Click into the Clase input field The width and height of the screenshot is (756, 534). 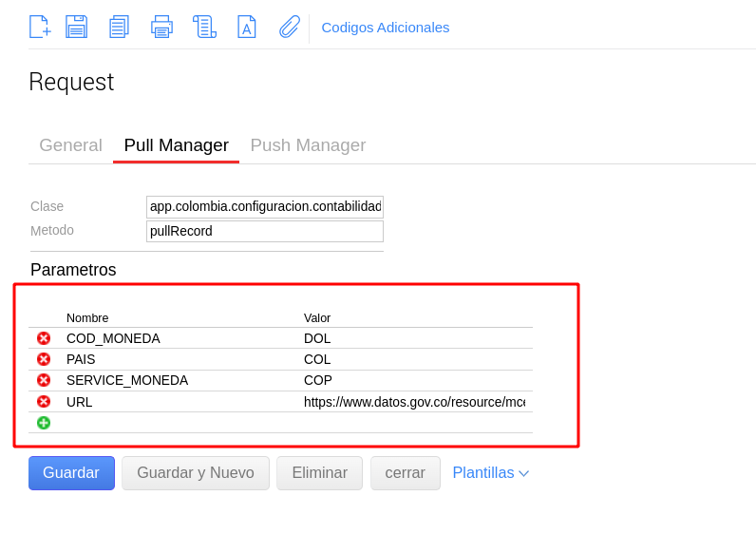264,207
